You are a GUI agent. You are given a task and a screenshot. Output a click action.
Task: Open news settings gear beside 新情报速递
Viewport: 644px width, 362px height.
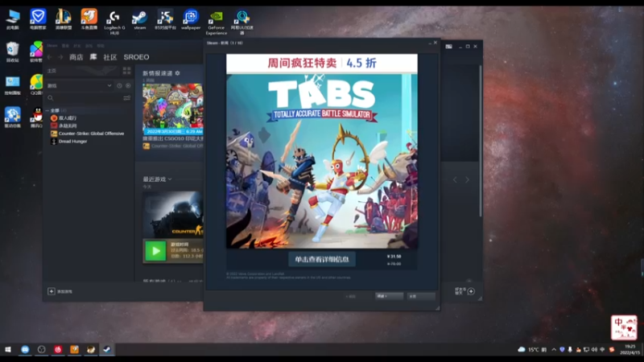point(177,73)
